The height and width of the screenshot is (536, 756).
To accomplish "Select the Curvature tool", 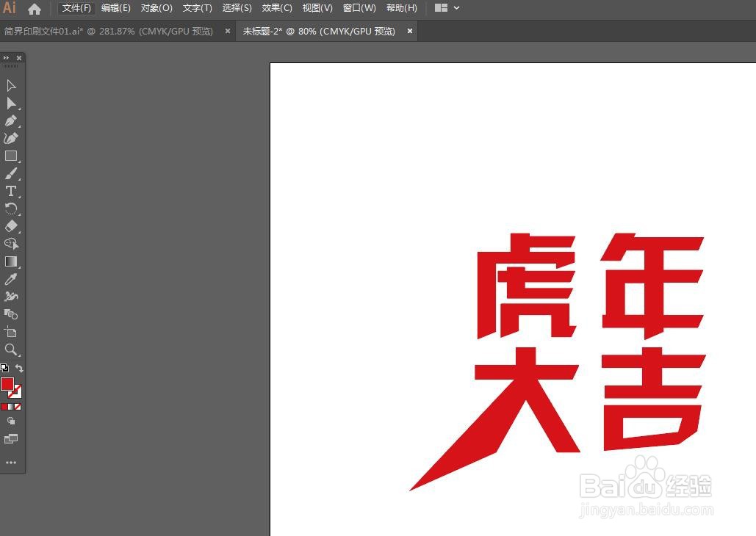I will 11,138.
